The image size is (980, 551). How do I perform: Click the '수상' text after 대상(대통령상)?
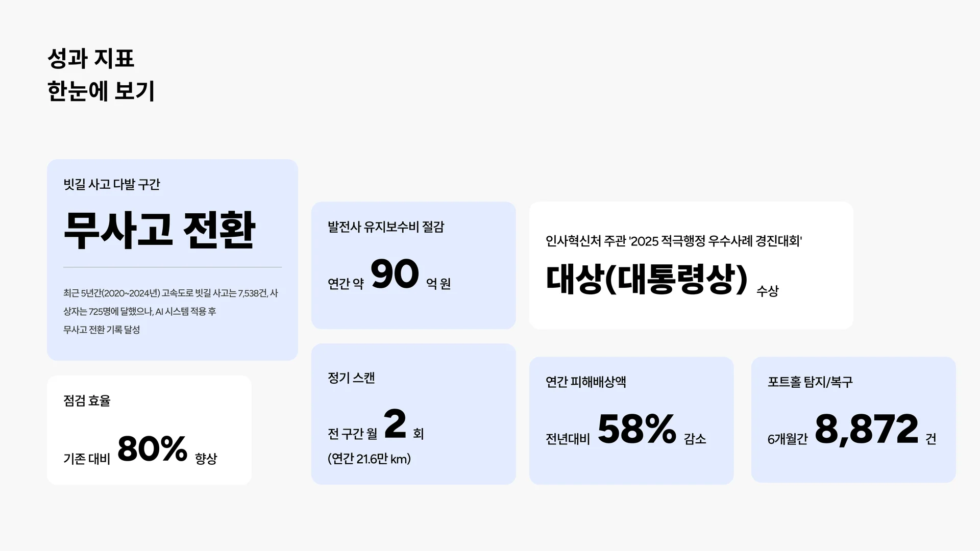[767, 291]
